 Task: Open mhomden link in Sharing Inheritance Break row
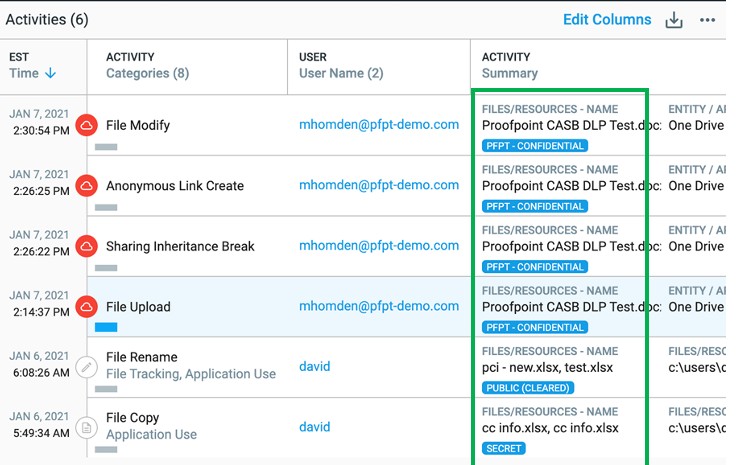[x=379, y=246]
